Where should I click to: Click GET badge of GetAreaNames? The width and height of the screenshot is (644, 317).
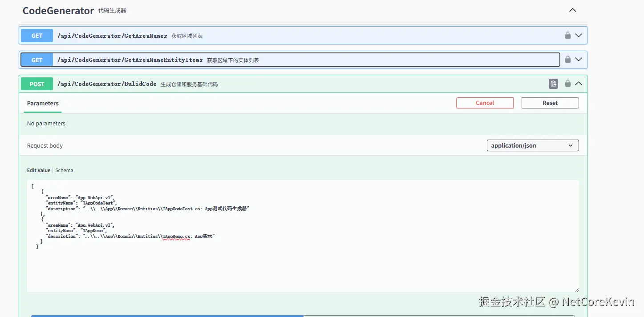pos(37,36)
